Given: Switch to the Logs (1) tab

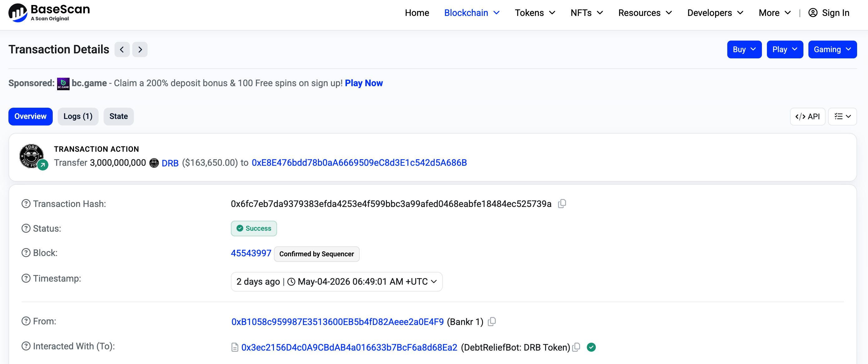Looking at the screenshot, I should [x=78, y=116].
